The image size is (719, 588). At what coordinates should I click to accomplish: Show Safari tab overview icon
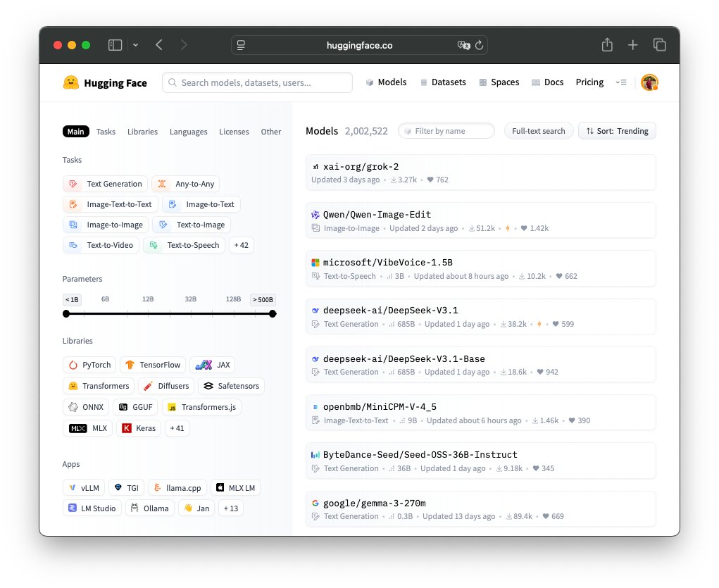tap(660, 45)
